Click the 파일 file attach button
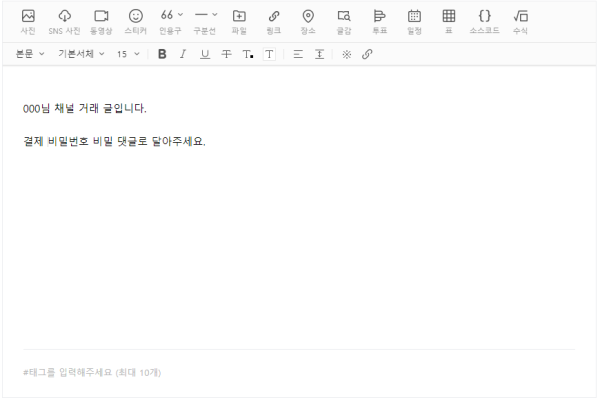The width and height of the screenshot is (600, 400). coord(239,20)
